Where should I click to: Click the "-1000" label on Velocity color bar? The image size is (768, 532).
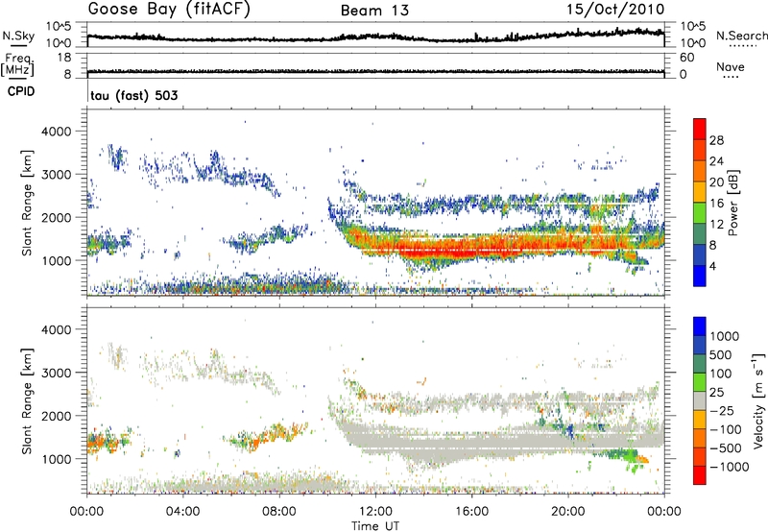pos(729,467)
